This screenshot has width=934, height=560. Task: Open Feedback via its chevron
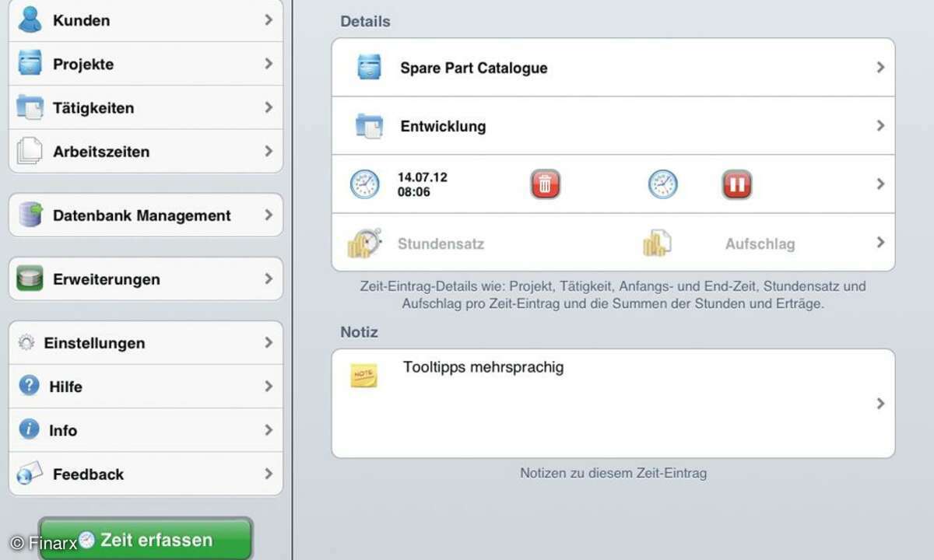click(x=269, y=473)
